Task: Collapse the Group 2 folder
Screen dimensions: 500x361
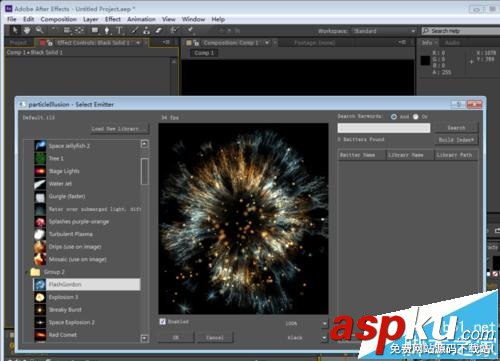Action: pyautogui.click(x=27, y=272)
